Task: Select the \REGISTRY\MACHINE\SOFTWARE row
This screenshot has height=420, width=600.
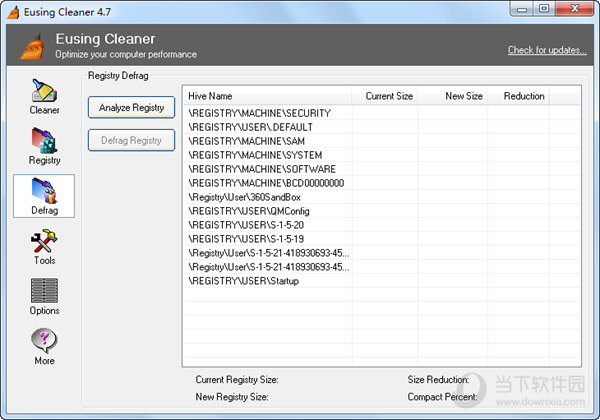Action: [382, 169]
